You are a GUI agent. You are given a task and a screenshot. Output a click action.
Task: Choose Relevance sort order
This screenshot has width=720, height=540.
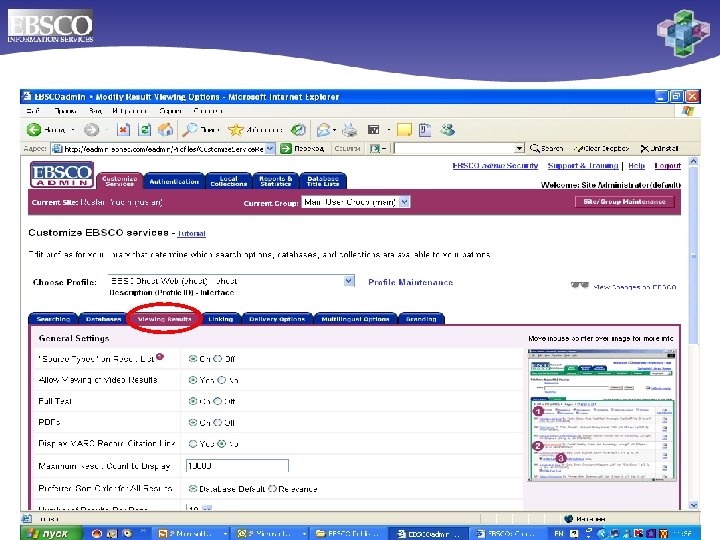(x=272, y=489)
